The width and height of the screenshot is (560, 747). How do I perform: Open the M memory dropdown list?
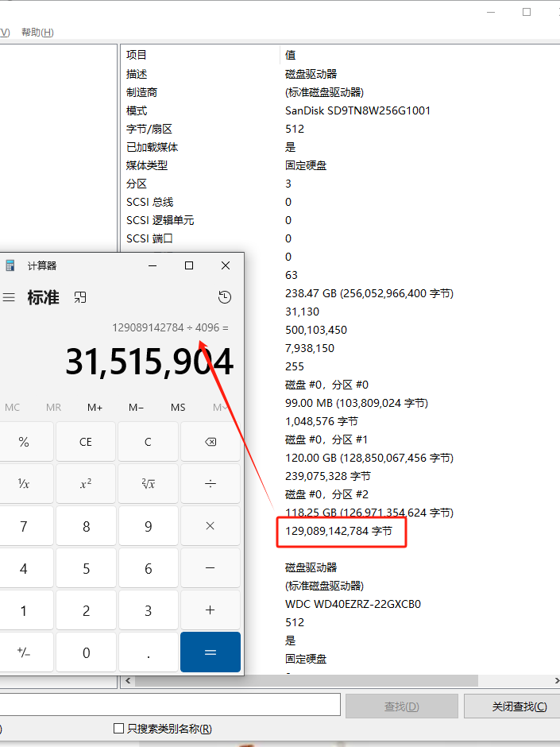221,408
